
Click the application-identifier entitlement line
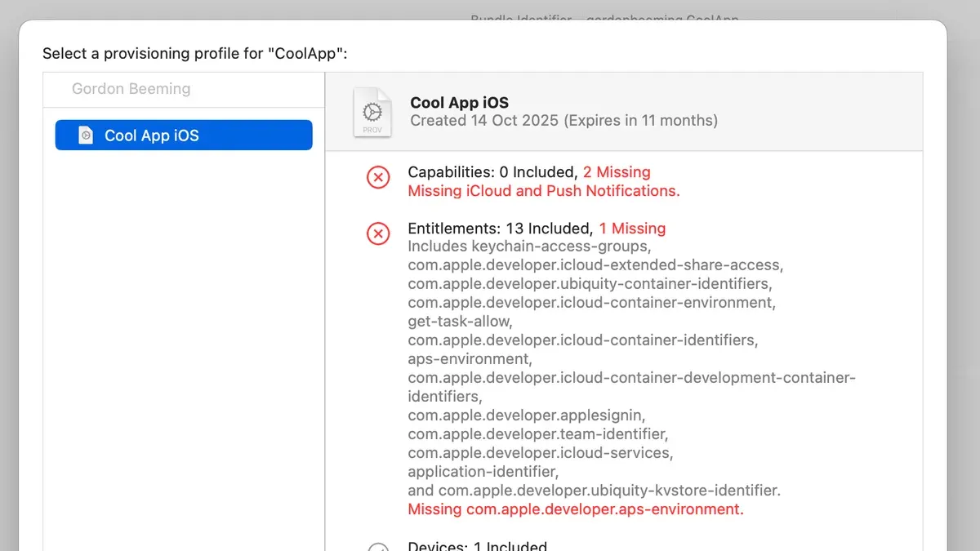483,472
